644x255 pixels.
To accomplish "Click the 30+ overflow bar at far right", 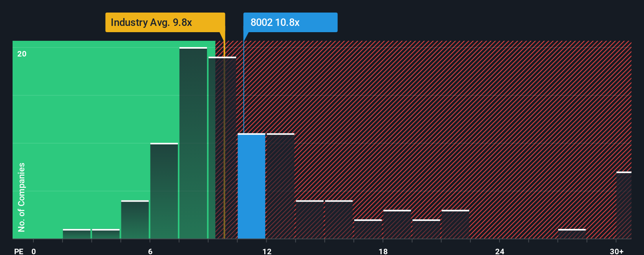I will pyautogui.click(x=624, y=205).
